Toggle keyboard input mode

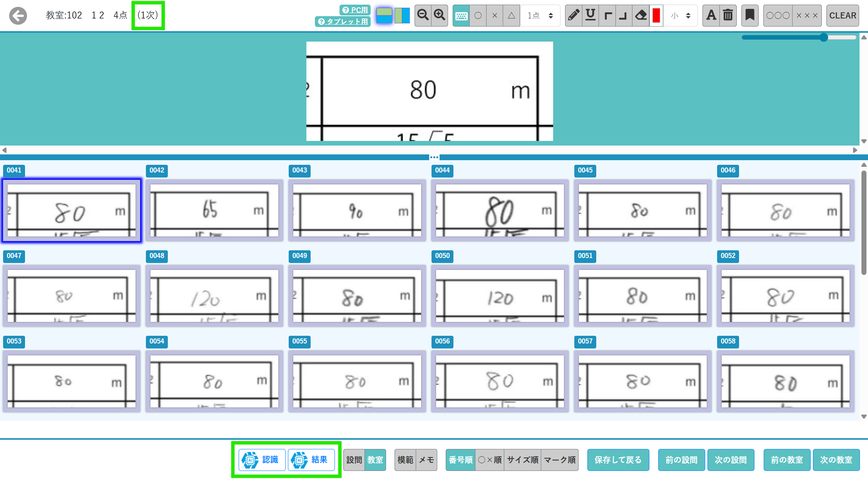[x=461, y=16]
